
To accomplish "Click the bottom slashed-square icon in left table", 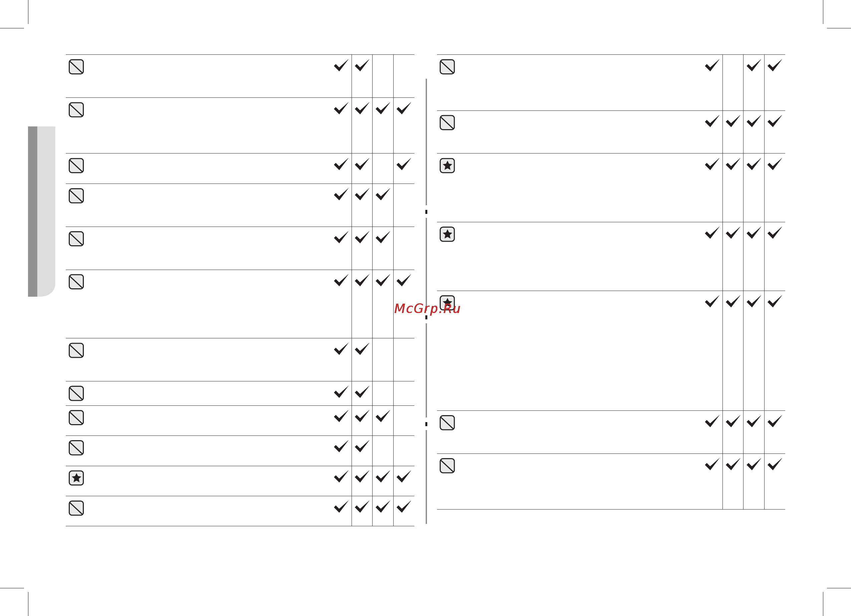I will tap(76, 508).
